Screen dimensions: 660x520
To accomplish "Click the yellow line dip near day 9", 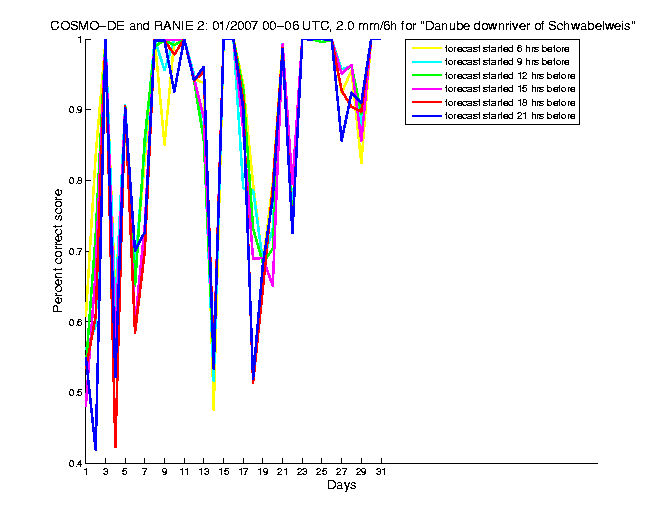I will (164, 144).
